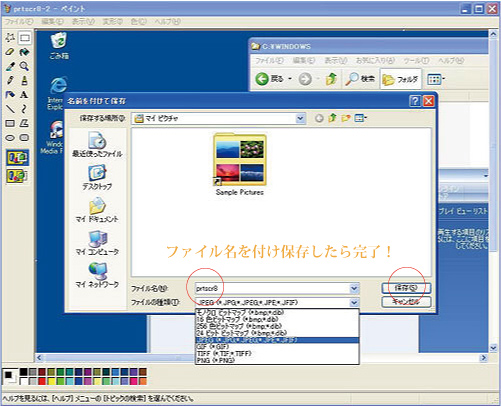Open the 変形 menu in Paint
The image size is (501, 406).
click(112, 22)
